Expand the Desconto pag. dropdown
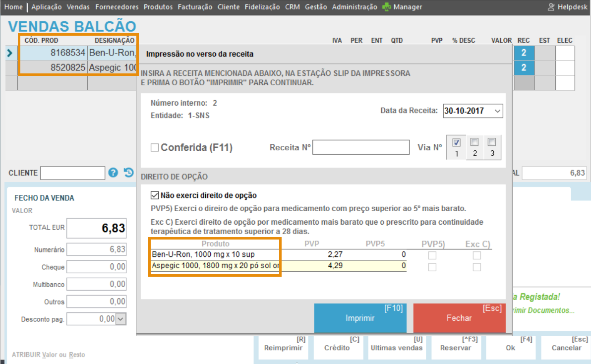 tap(120, 319)
